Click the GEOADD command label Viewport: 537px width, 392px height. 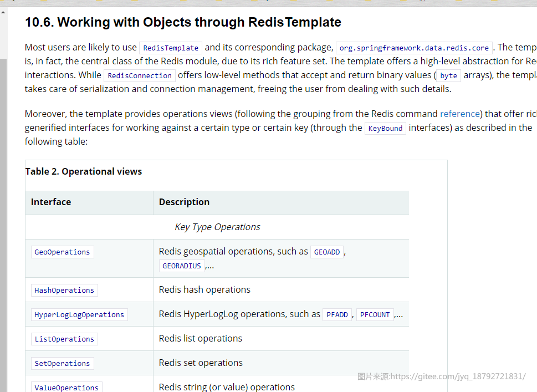(x=327, y=252)
